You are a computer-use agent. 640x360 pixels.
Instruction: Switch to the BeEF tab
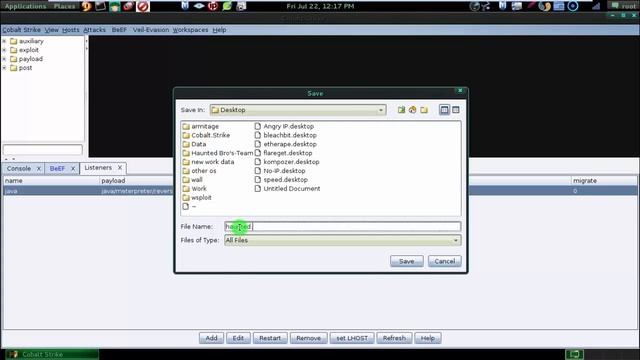point(57,168)
